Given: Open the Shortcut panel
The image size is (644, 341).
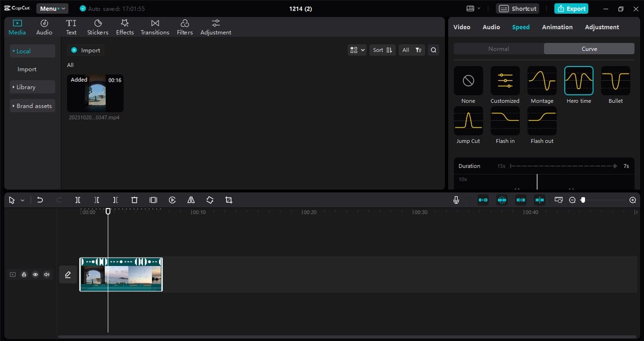Looking at the screenshot, I should [x=518, y=9].
